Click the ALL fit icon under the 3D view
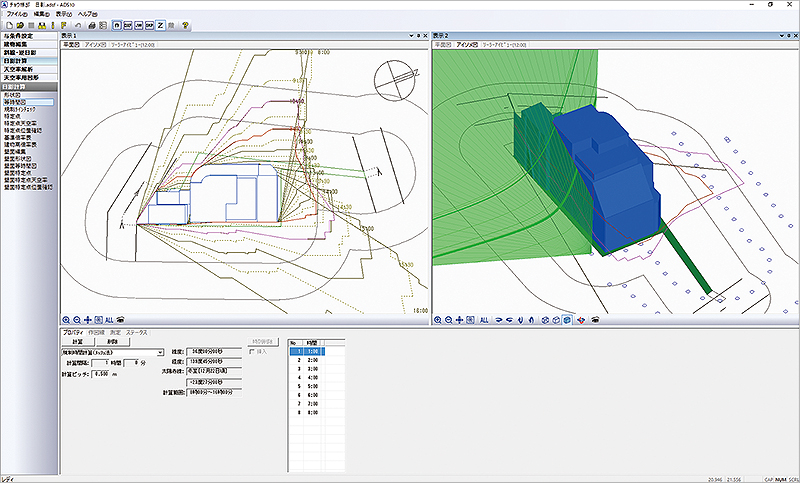This screenshot has width=800, height=483. click(484, 320)
